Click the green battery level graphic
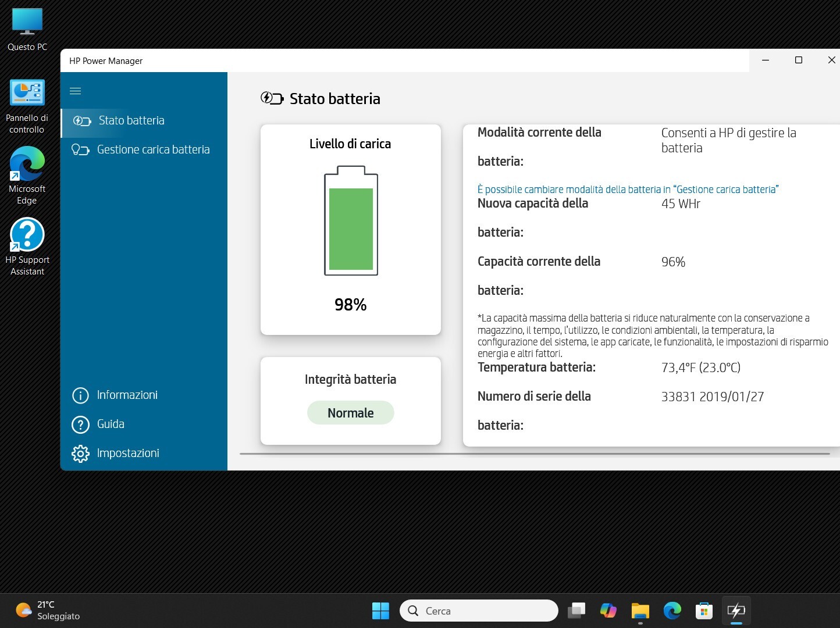 (351, 220)
